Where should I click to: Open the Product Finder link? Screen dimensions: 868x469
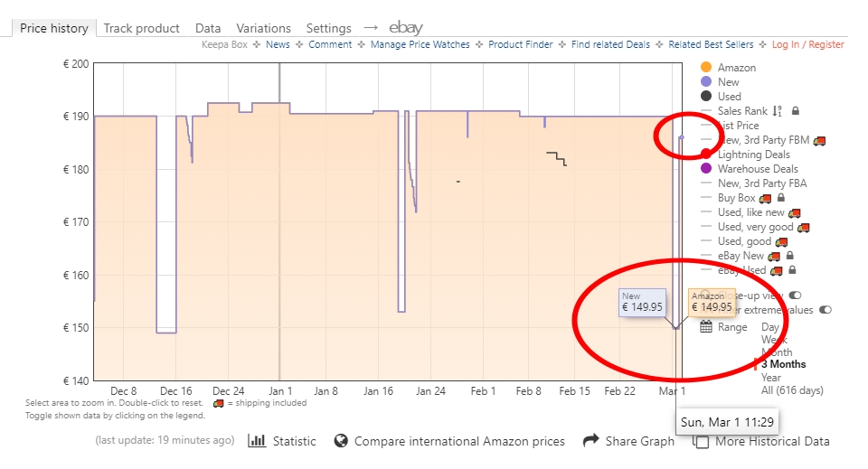(x=518, y=44)
